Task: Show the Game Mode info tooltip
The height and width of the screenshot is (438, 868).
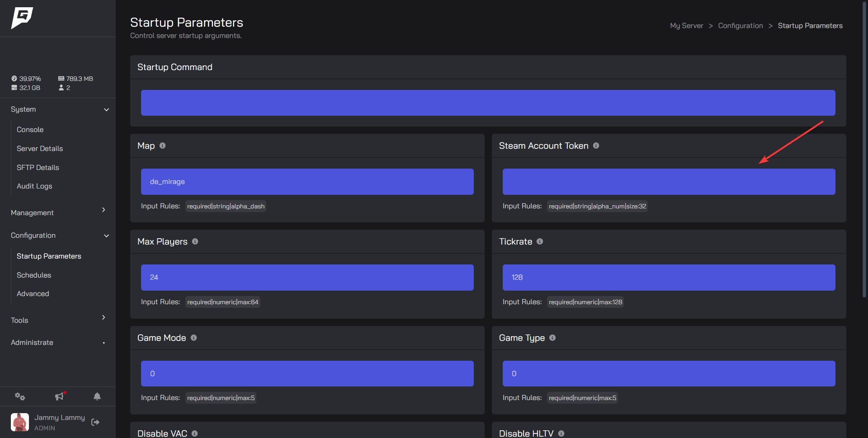Action: [194, 338]
